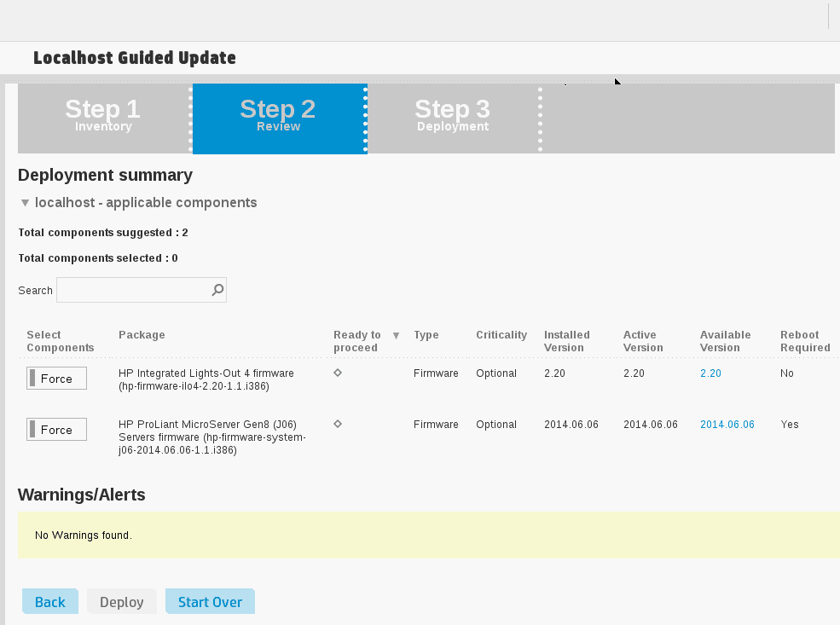The width and height of the screenshot is (840, 625).
Task: Click Optional criticality in the MicroServer row
Action: point(496,424)
